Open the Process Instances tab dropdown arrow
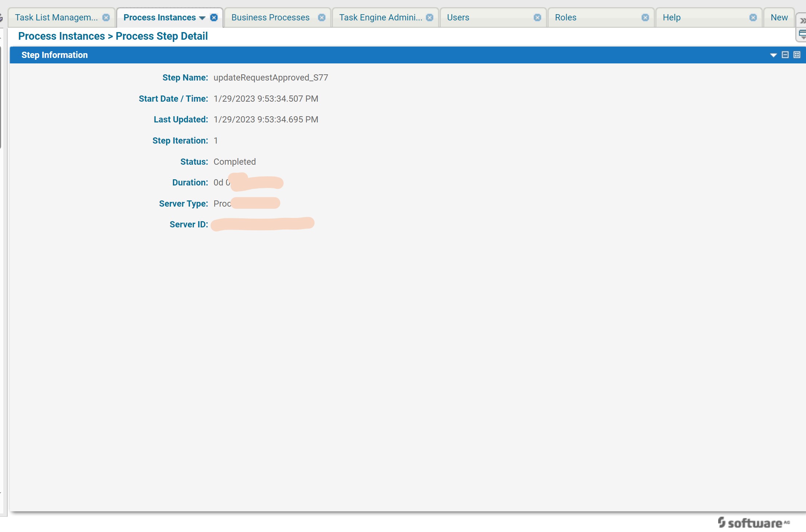The height and width of the screenshot is (532, 806). (202, 18)
